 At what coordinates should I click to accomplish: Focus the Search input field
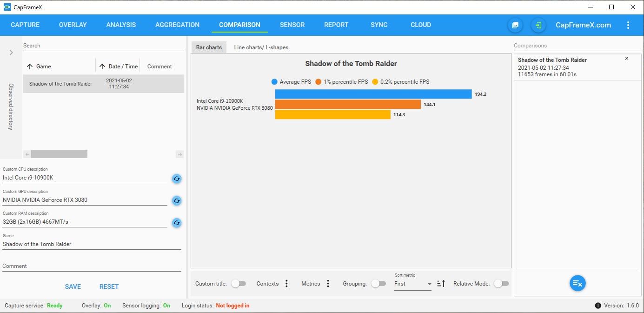pos(103,46)
